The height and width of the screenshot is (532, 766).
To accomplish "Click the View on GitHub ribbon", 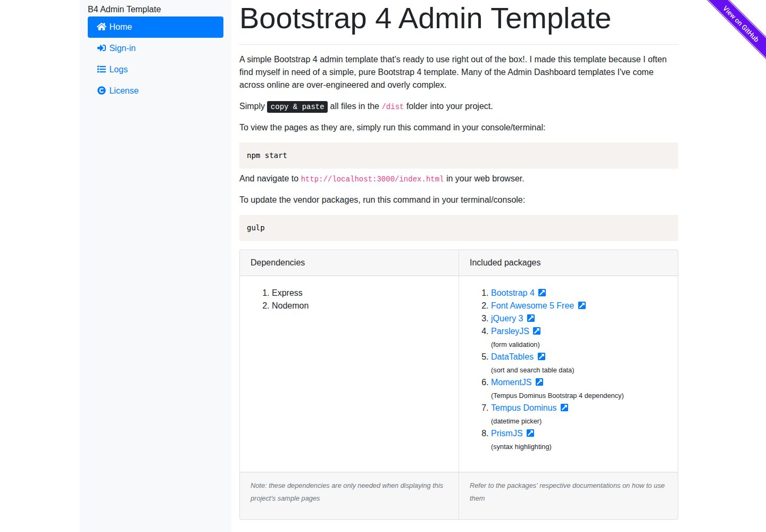I will (x=739, y=24).
